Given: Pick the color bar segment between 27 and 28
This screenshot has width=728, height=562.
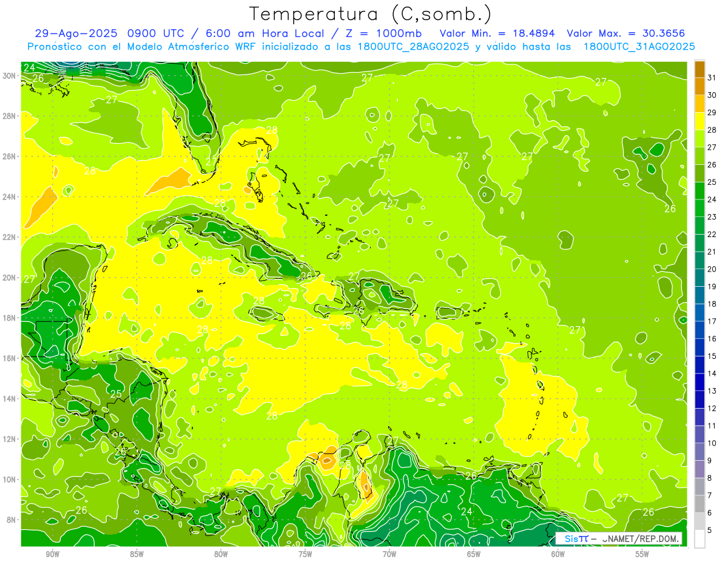Looking at the screenshot, I should click(699, 139).
